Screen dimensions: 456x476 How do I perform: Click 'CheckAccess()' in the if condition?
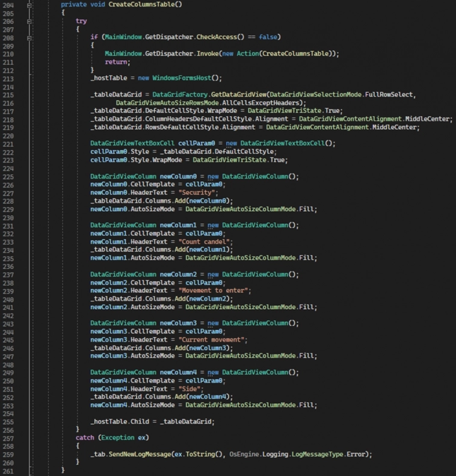[x=220, y=37]
